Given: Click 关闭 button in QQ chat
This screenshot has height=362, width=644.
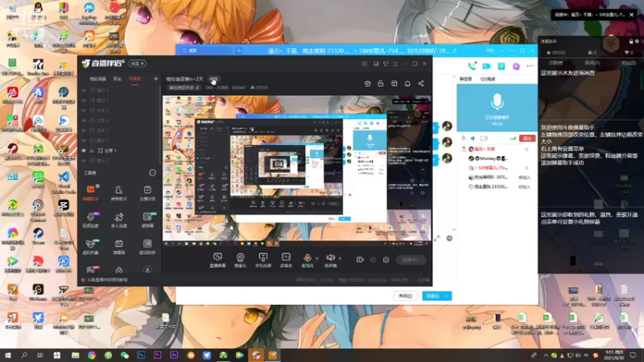Looking at the screenshot, I should (405, 296).
